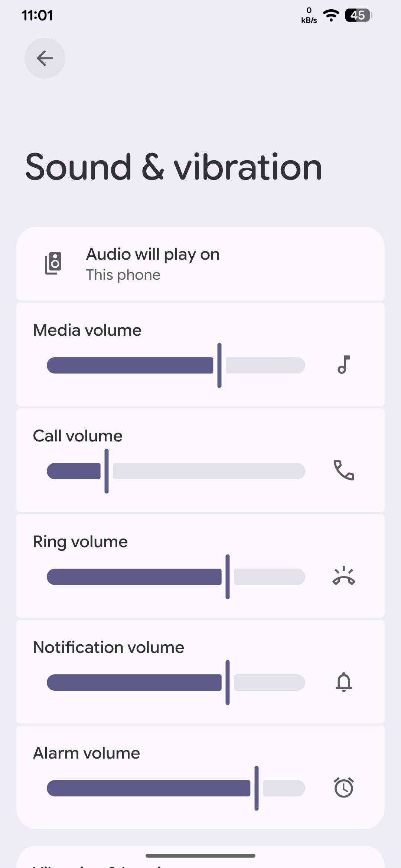
Task: Tap the bottom navigation gesture bar
Action: point(200,856)
